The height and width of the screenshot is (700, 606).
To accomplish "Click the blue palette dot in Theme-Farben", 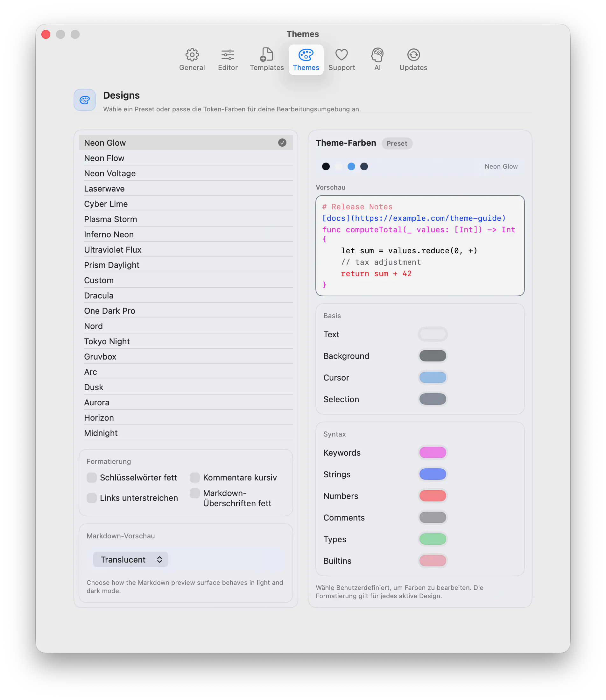I will click(351, 166).
